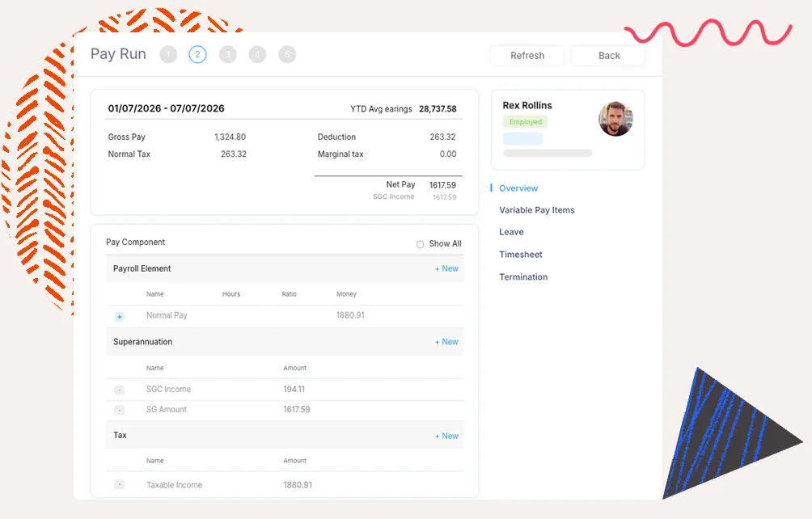Select the Timesheet section

tap(520, 255)
